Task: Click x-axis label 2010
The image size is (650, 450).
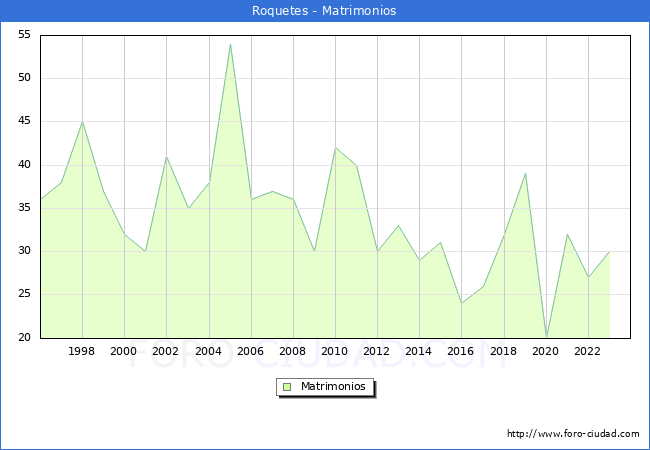Action: (x=335, y=351)
